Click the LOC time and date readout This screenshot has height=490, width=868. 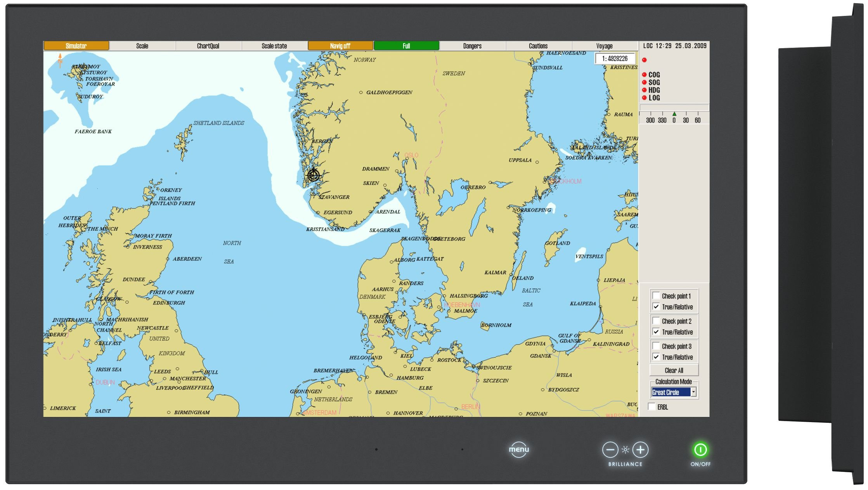pos(674,46)
